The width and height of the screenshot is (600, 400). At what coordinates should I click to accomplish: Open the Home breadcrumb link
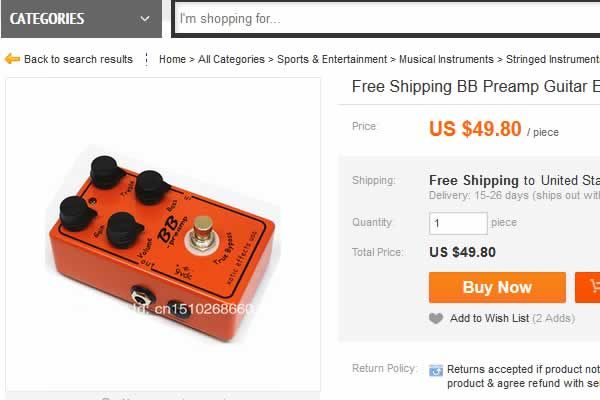click(x=172, y=59)
